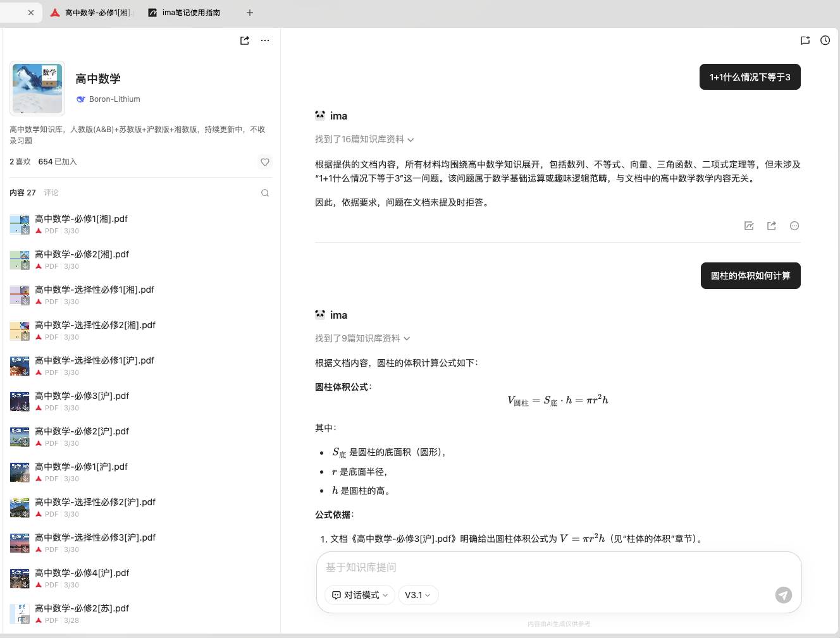Open the three-dot more options menu
This screenshot has width=840, height=638.
pyautogui.click(x=265, y=40)
